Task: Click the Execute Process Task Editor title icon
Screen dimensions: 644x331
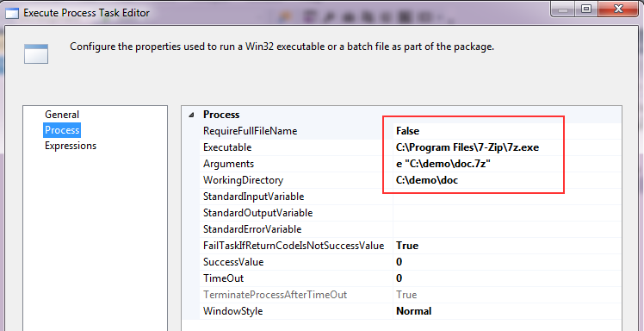Action: (x=11, y=13)
